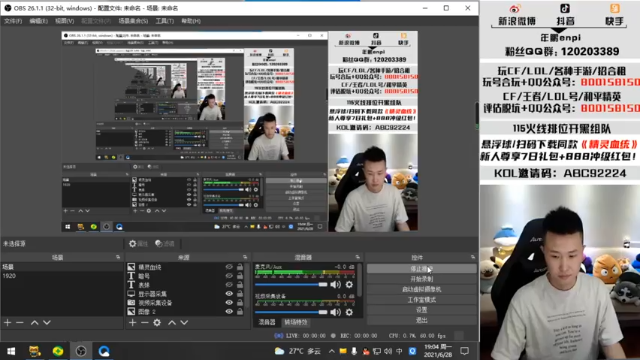This screenshot has height=360, width=640.
Task: Move the selected source down in the list
Action: (184, 323)
